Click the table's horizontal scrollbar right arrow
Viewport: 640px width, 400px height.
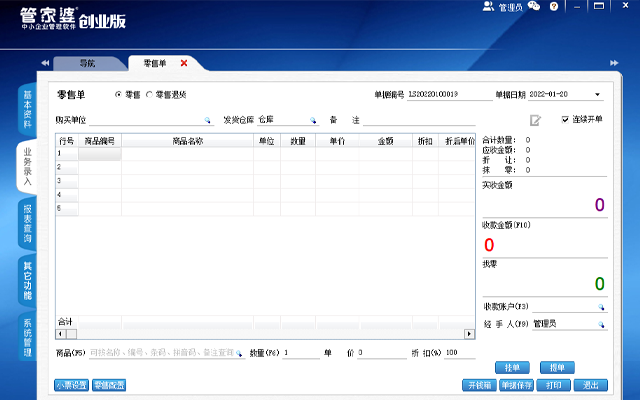tap(470, 333)
